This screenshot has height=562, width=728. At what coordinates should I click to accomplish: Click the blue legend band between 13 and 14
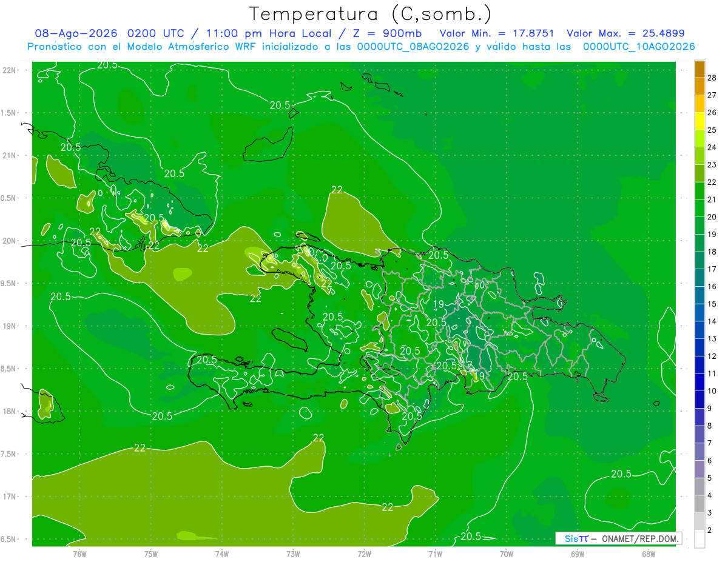[x=699, y=330]
